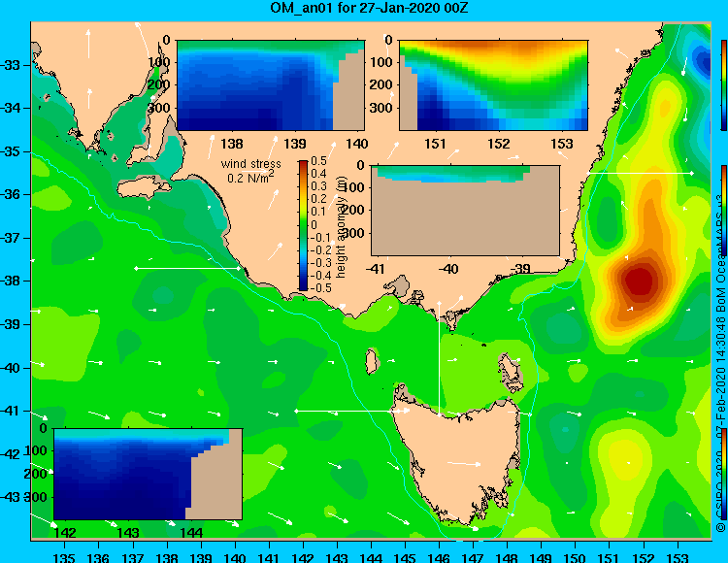Click the height anomaly color bar

(303, 225)
